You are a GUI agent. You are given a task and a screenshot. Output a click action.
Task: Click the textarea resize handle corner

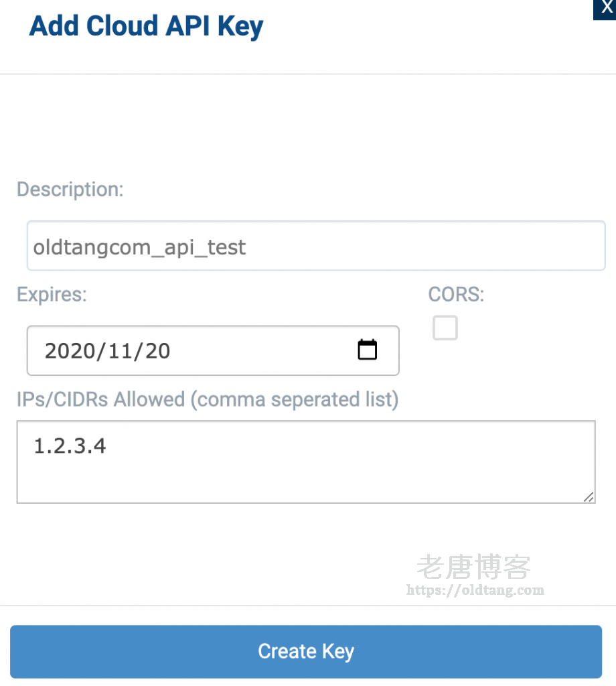pyautogui.click(x=588, y=496)
